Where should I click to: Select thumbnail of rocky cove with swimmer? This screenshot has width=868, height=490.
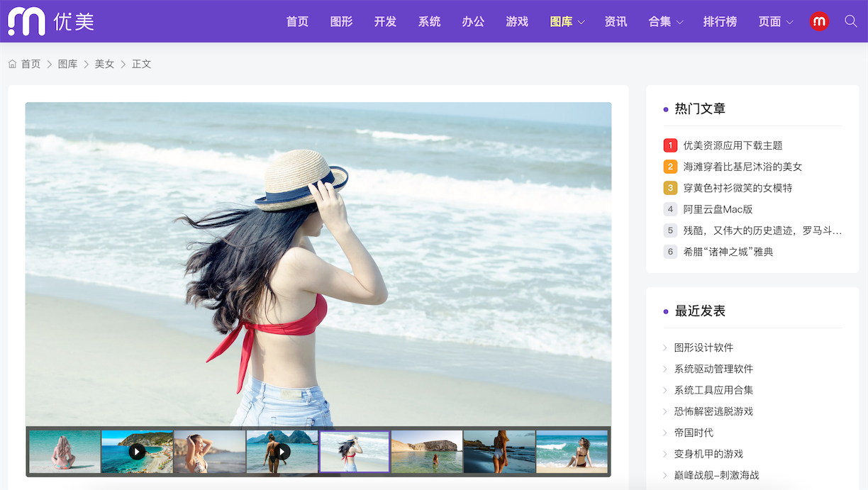pos(427,452)
